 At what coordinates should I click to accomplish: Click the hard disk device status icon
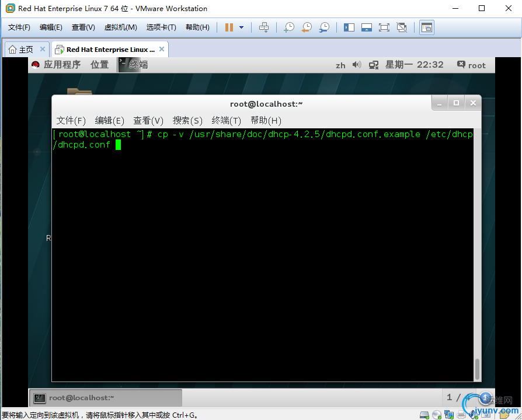tap(424, 415)
